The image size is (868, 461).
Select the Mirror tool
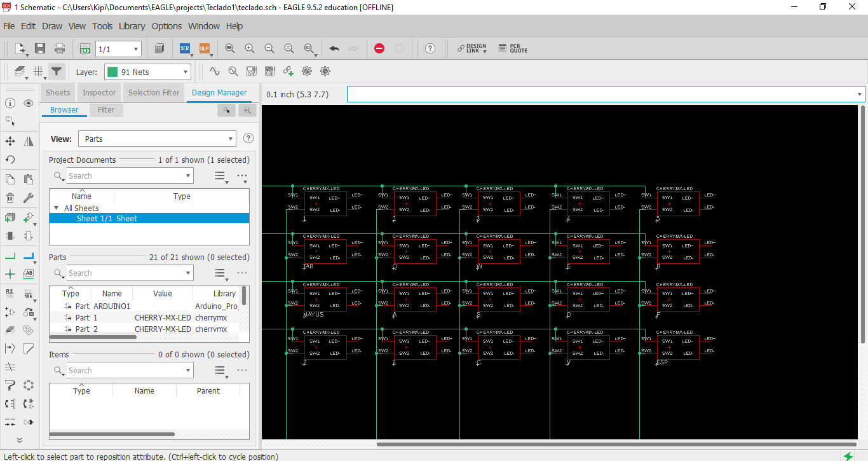[29, 141]
